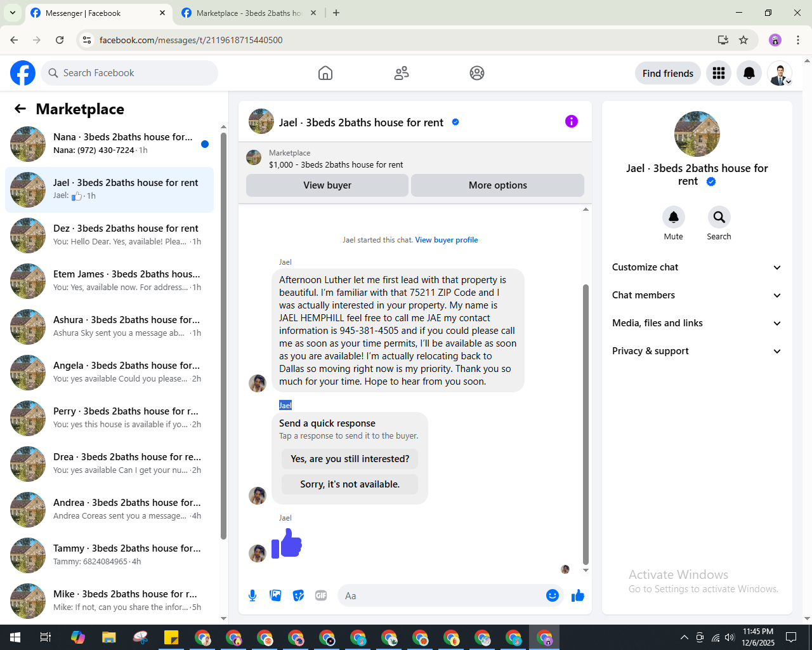Open Windows Start menu
This screenshot has width=812, height=650.
click(x=15, y=637)
